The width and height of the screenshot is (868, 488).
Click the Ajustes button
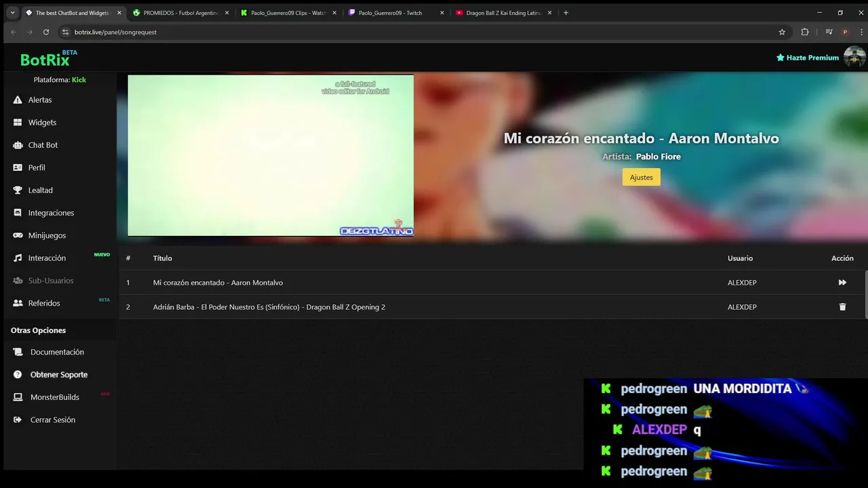tap(641, 178)
